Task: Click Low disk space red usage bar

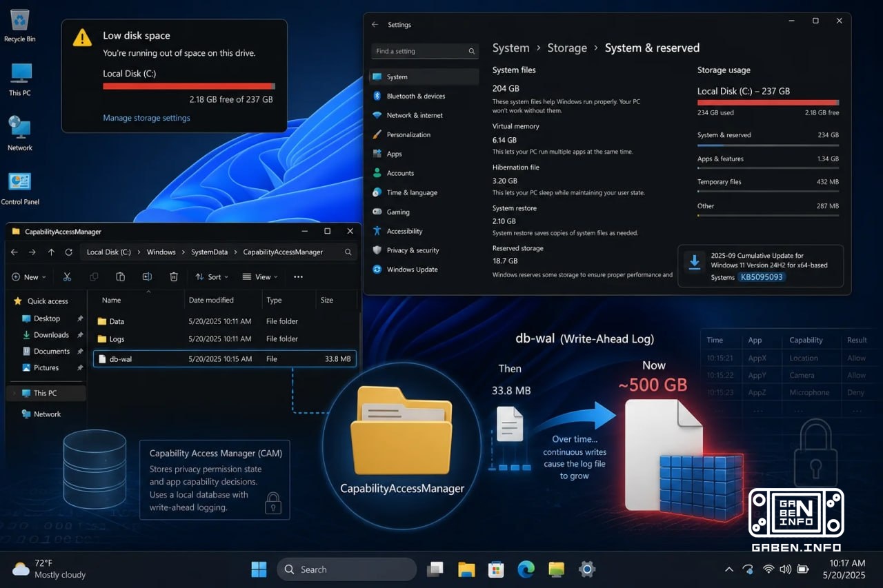Action: click(x=189, y=86)
